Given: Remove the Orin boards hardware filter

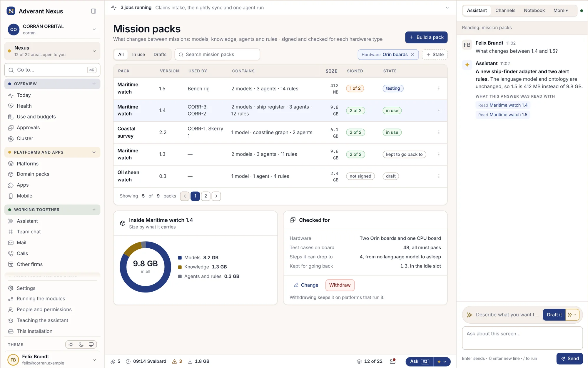Looking at the screenshot, I should point(412,55).
